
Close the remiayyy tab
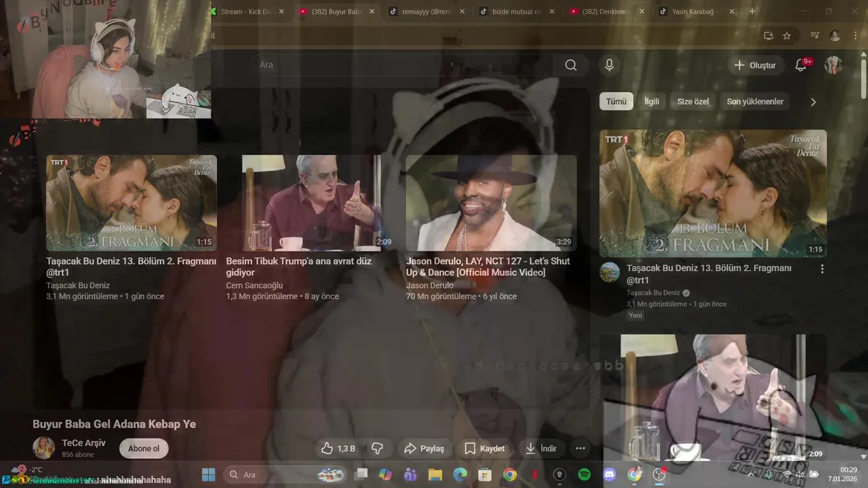tap(462, 12)
